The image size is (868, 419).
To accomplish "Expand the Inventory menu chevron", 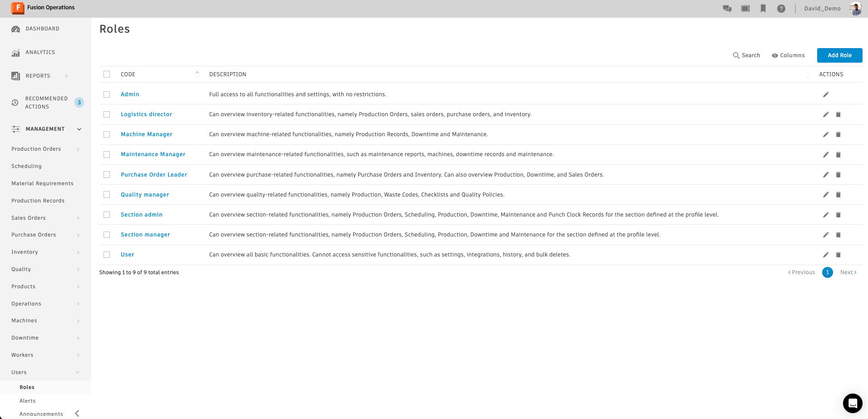I will coord(78,252).
